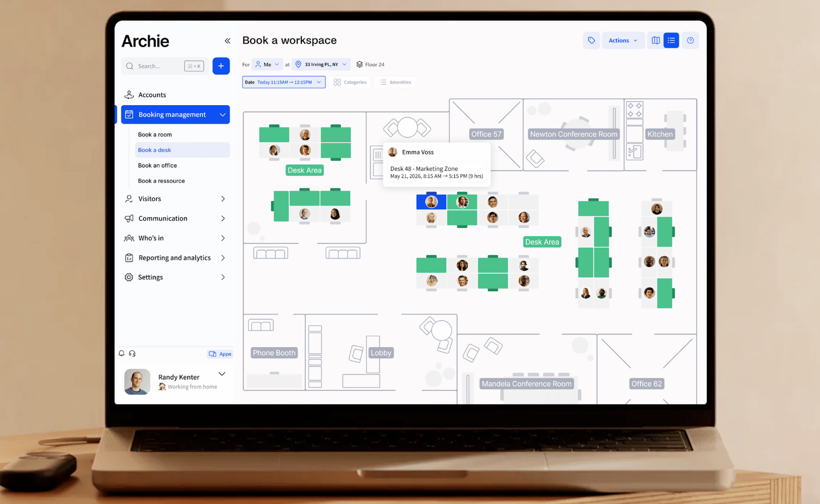This screenshot has height=504, width=820.
Task: Switch booking target between Me options
Action: coord(267,64)
